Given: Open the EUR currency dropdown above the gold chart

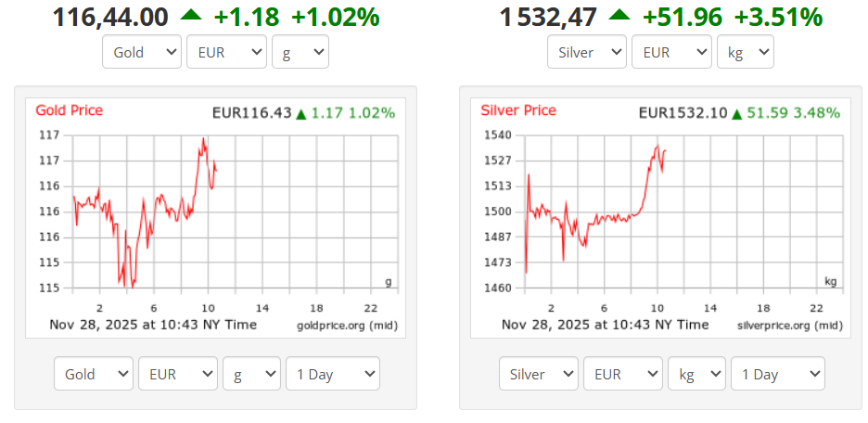Looking at the screenshot, I should pyautogui.click(x=226, y=52).
